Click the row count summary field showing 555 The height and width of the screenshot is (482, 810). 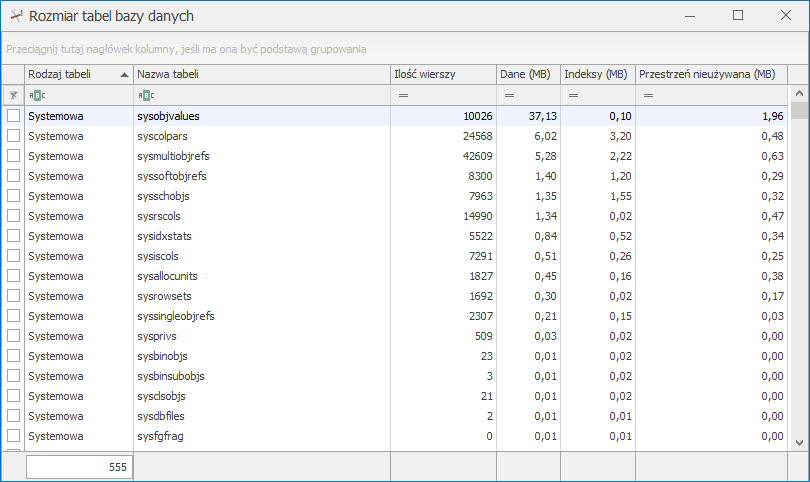click(79, 466)
